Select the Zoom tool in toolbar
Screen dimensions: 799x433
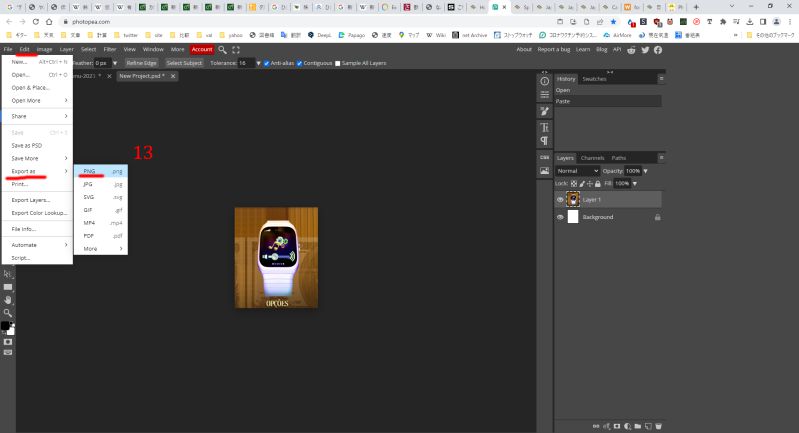click(x=8, y=313)
